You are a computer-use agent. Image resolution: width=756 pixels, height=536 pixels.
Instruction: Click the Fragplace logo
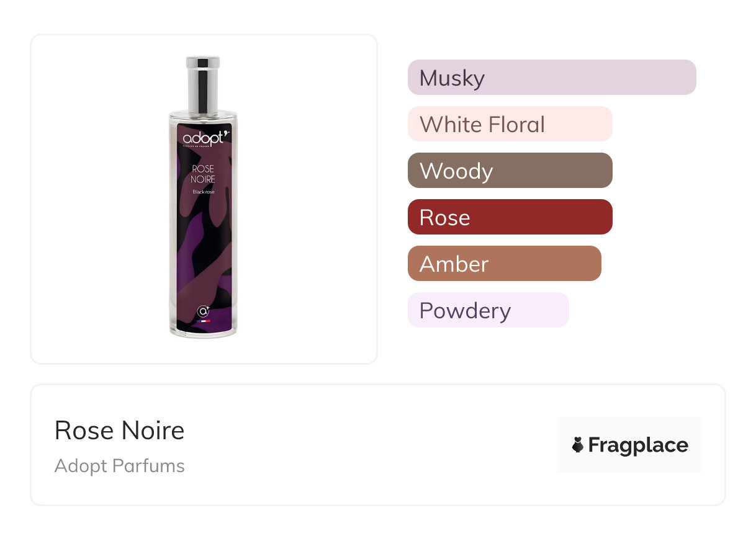click(x=630, y=445)
